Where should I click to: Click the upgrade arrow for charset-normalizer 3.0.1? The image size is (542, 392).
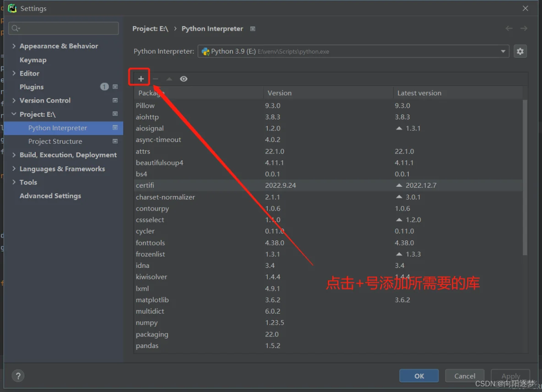click(x=399, y=197)
